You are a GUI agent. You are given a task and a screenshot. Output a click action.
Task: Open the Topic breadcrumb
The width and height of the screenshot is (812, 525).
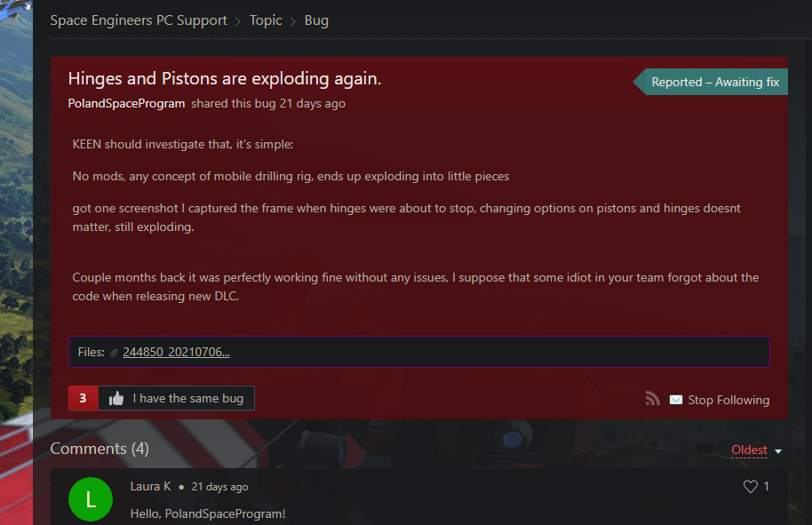[266, 20]
